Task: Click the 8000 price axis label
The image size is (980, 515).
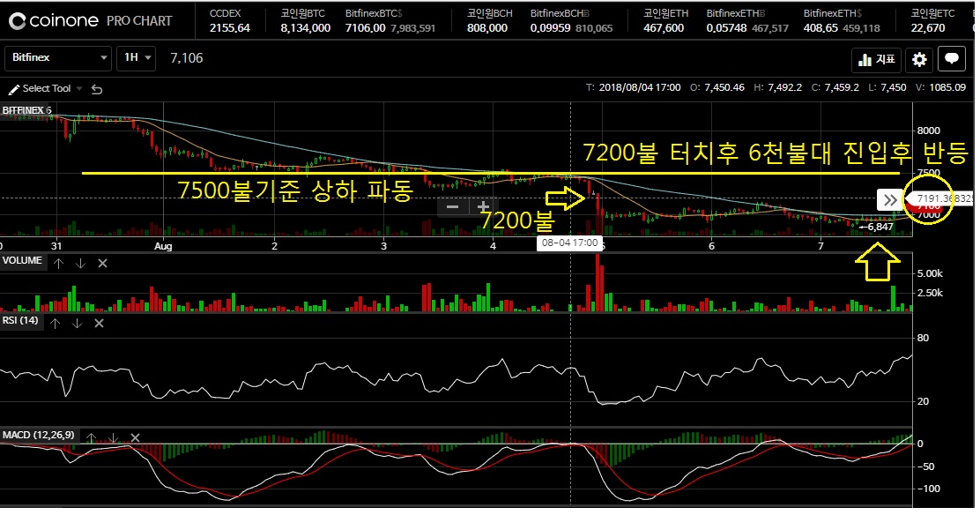Action: [928, 131]
